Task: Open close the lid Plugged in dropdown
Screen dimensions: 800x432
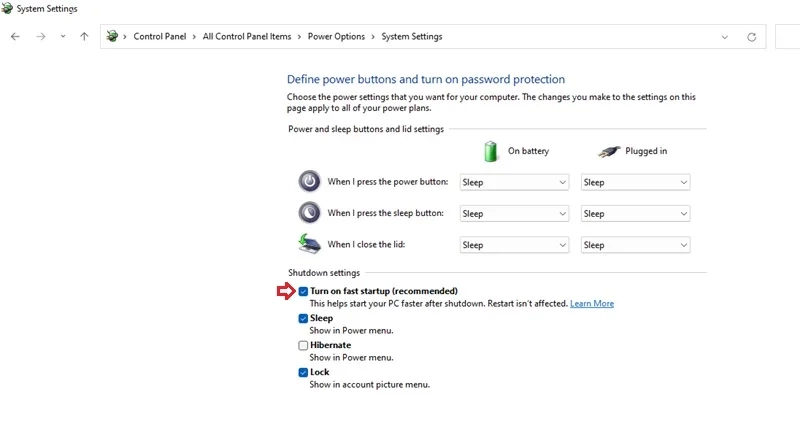Action: [x=635, y=245]
